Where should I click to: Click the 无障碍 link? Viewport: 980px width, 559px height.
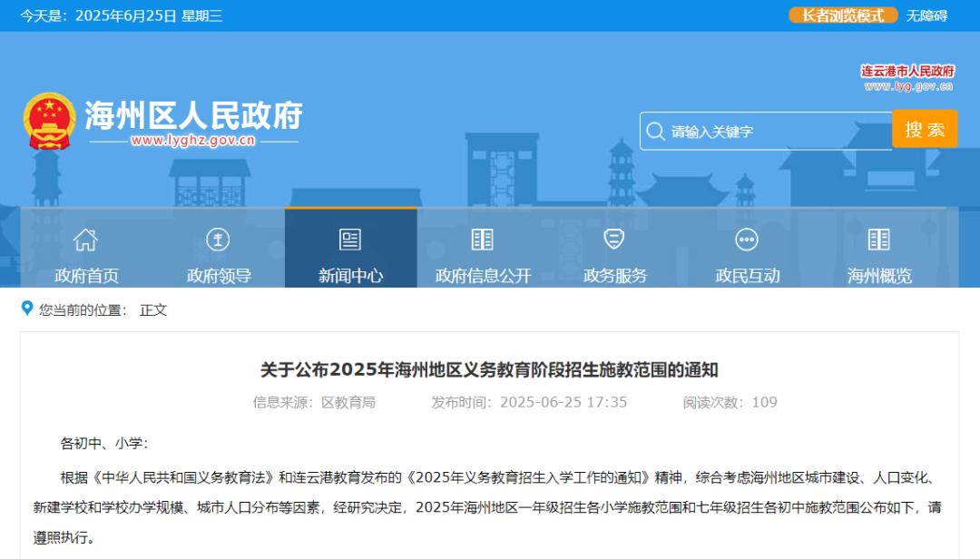[926, 15]
